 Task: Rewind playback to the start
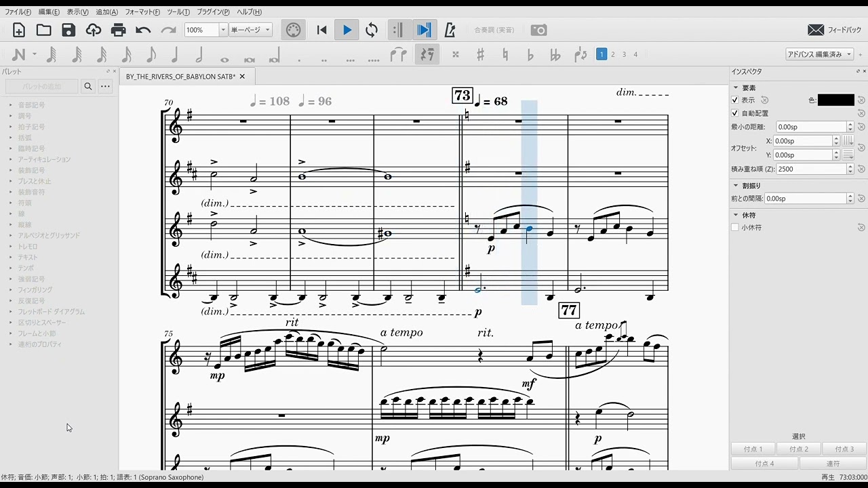pos(322,30)
